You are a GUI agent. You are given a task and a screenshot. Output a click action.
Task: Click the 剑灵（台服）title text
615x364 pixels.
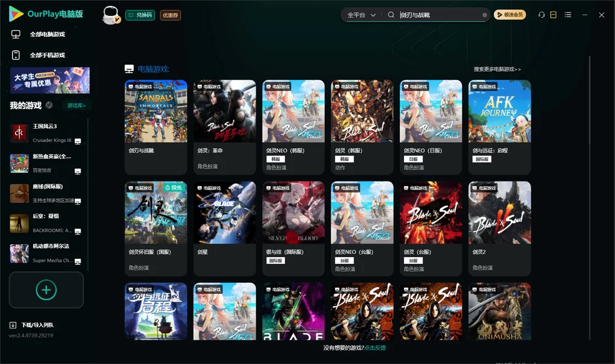tap(418, 252)
